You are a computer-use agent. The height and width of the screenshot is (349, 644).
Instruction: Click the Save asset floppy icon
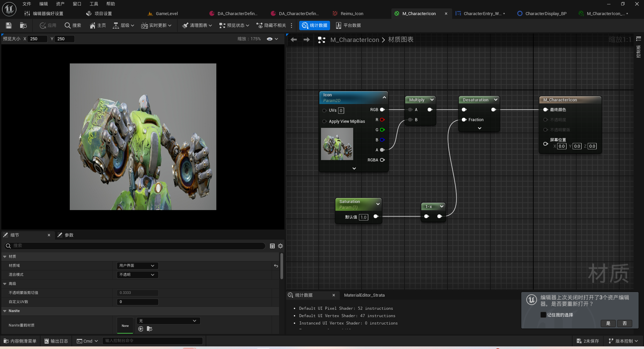pyautogui.click(x=9, y=26)
